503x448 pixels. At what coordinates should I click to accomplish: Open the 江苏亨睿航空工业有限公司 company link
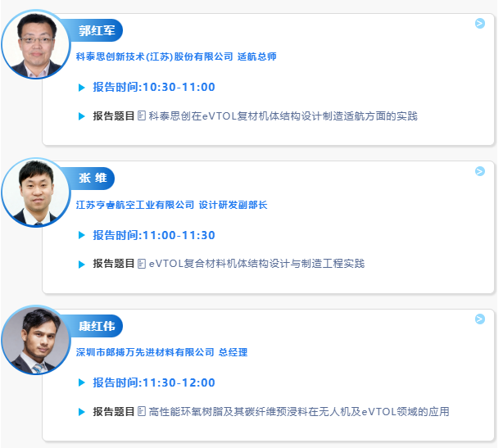(135, 205)
